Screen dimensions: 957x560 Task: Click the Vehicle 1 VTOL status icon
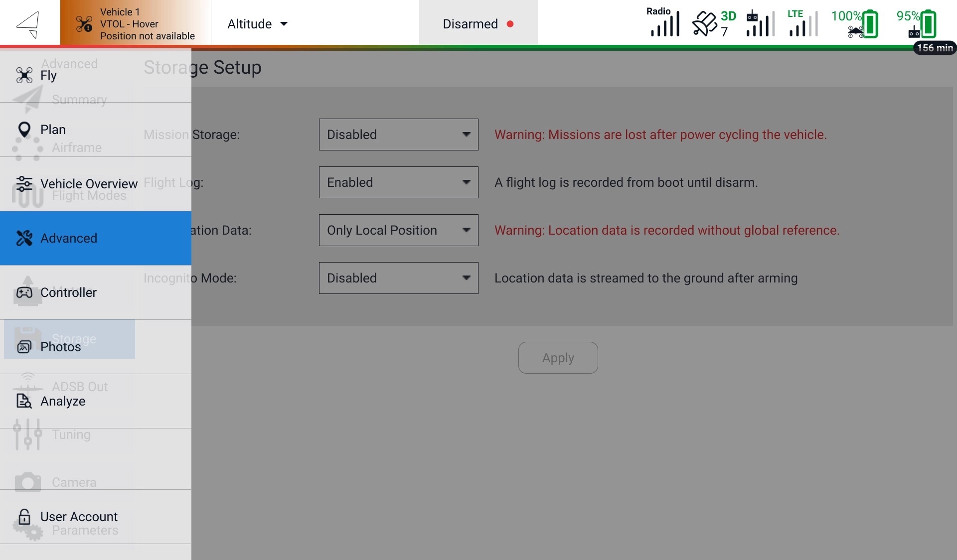pyautogui.click(x=84, y=23)
